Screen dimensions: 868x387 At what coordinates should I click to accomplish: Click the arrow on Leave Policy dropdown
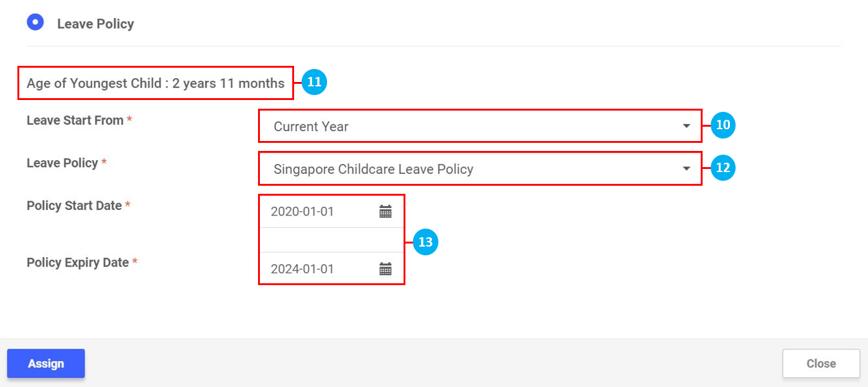[x=686, y=169]
